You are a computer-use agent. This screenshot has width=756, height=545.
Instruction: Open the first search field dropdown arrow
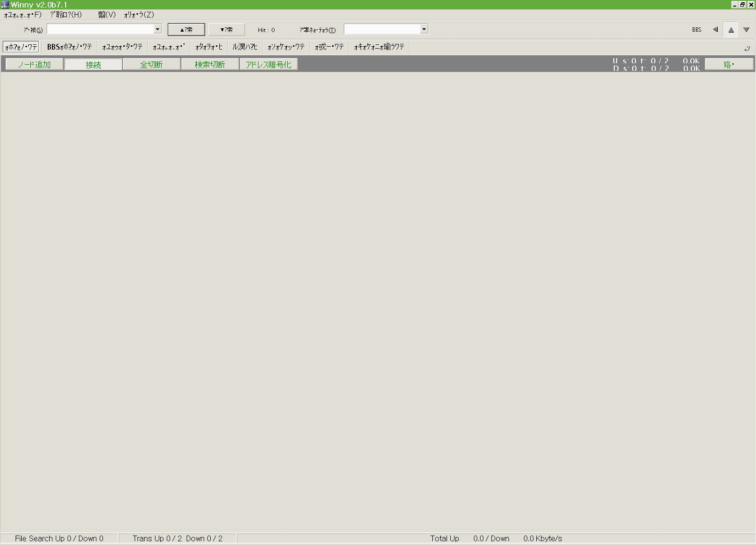tap(157, 29)
